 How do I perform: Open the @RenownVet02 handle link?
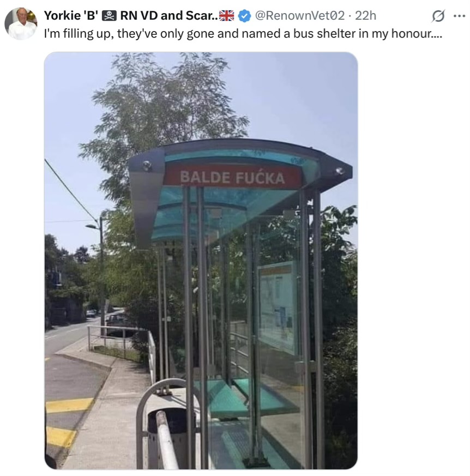click(x=300, y=15)
